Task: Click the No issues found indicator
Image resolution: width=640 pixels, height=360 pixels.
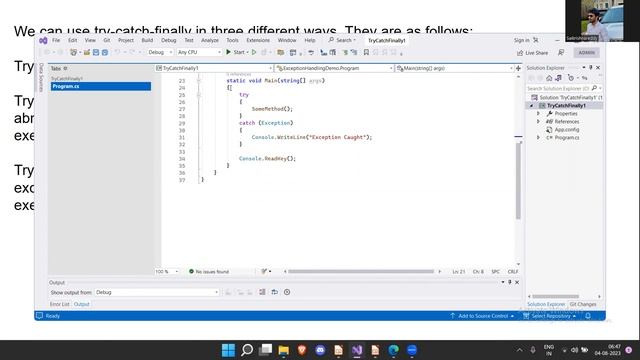Action: (x=209, y=271)
